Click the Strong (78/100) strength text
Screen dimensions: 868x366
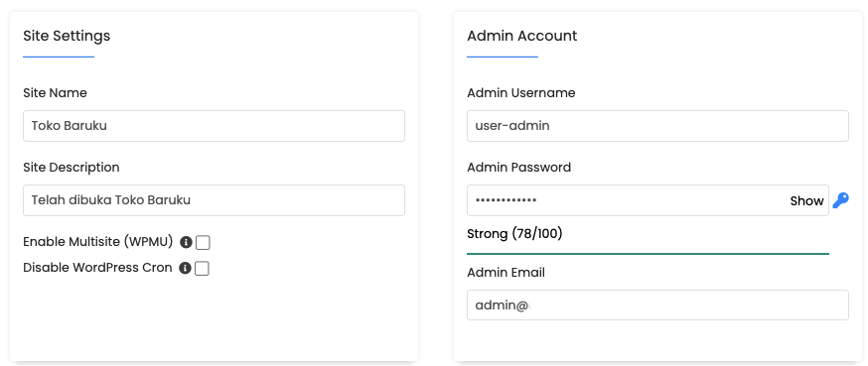coord(514,234)
